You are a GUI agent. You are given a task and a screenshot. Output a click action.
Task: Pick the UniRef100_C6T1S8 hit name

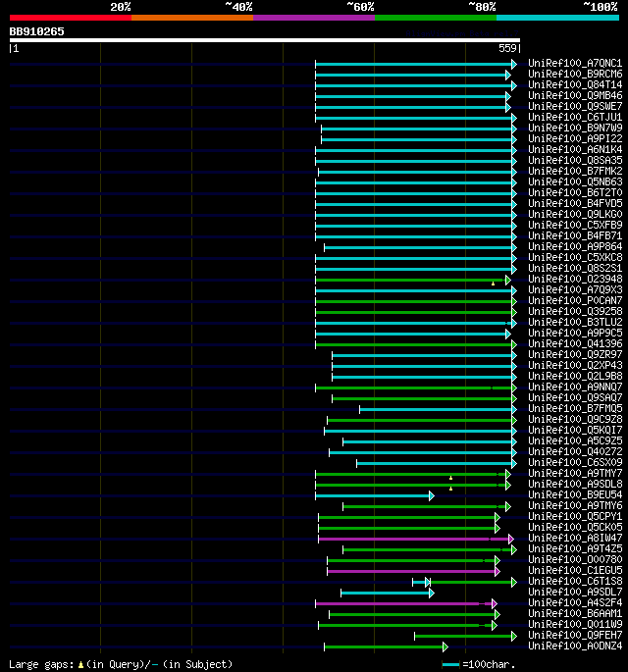click(x=575, y=581)
